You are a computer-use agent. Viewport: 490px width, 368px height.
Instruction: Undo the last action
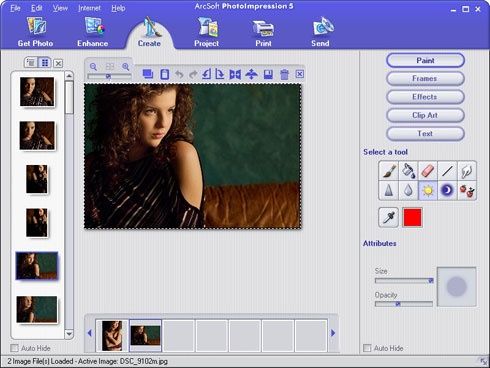(179, 74)
